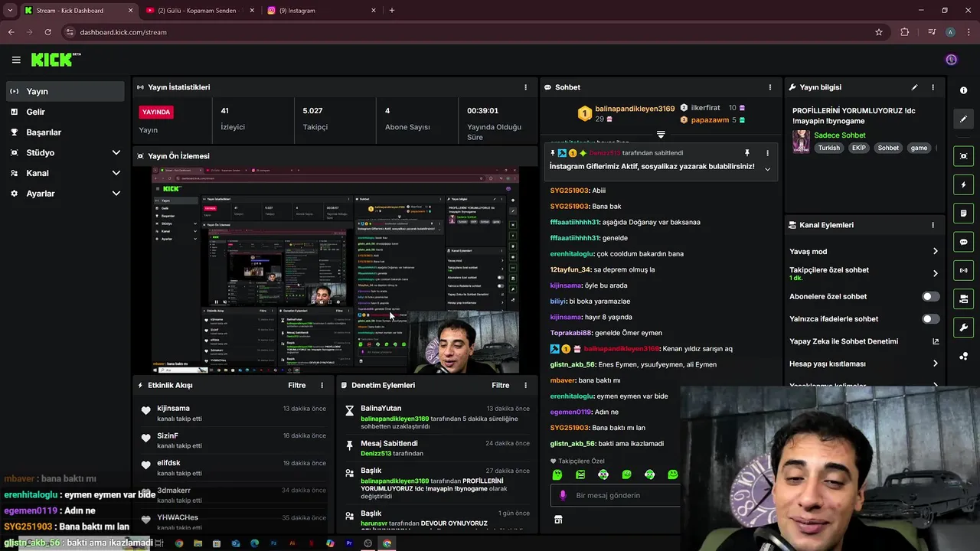Open the Etkinlik Akışı three-dot menu

click(322, 385)
